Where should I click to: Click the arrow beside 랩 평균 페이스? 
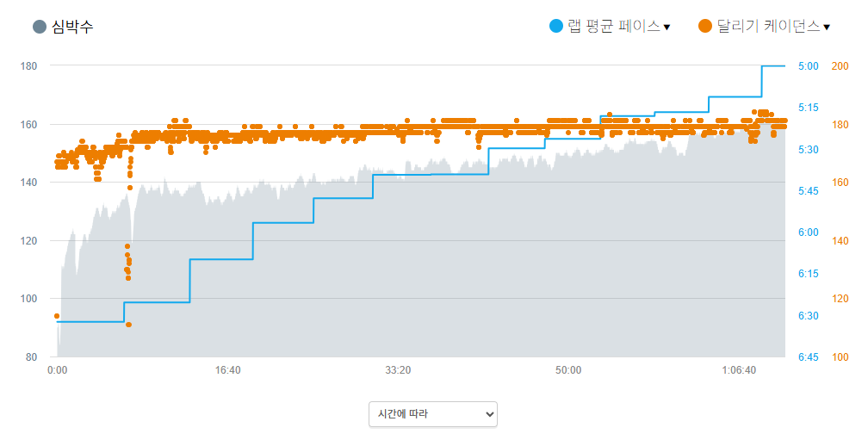pos(666,28)
